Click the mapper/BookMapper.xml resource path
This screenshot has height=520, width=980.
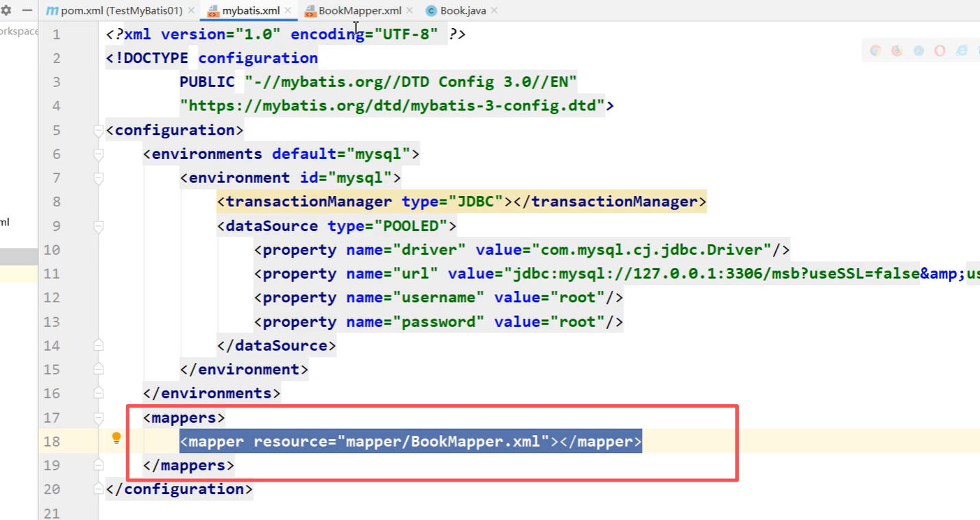pyautogui.click(x=443, y=442)
